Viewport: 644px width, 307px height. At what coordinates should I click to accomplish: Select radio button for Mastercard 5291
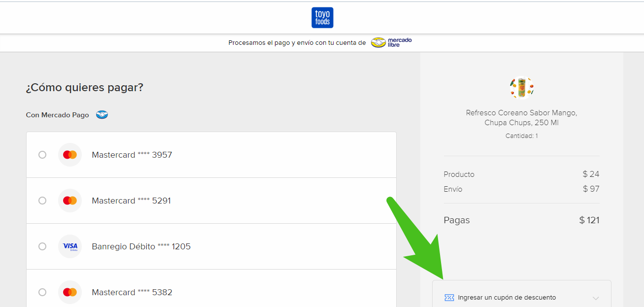pyautogui.click(x=42, y=201)
